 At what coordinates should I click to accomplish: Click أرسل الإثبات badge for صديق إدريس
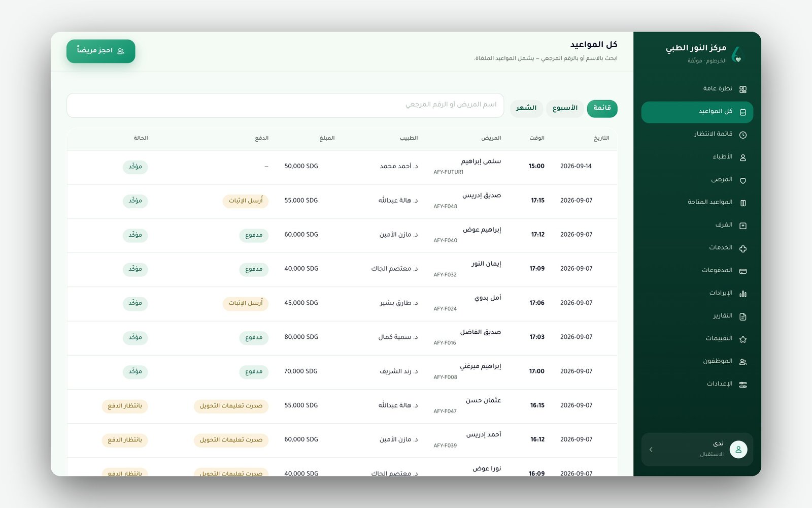[246, 201]
